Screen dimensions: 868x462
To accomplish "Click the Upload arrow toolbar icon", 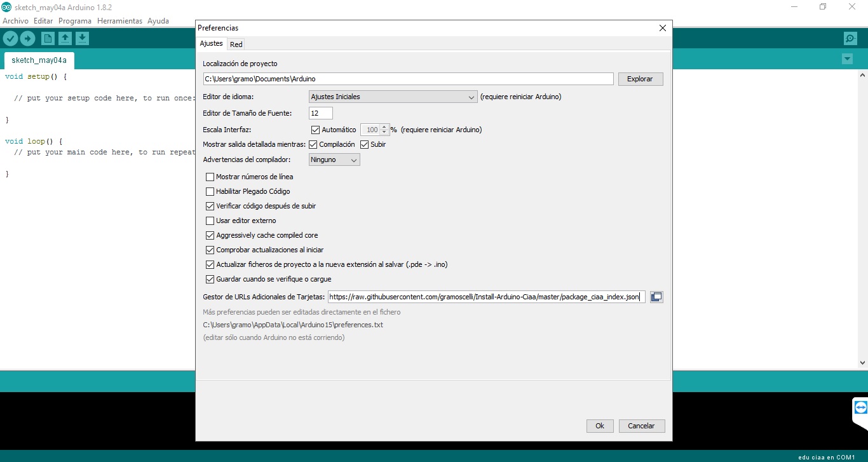I will 27,39.
